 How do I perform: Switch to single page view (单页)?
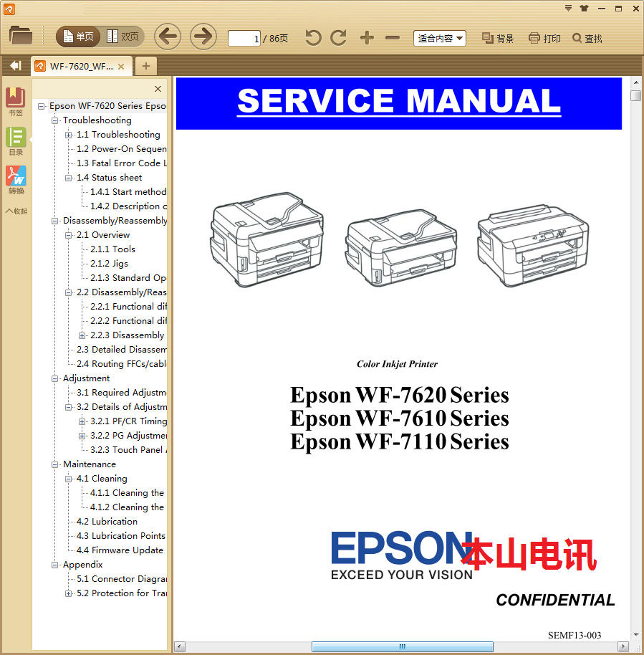(x=78, y=37)
